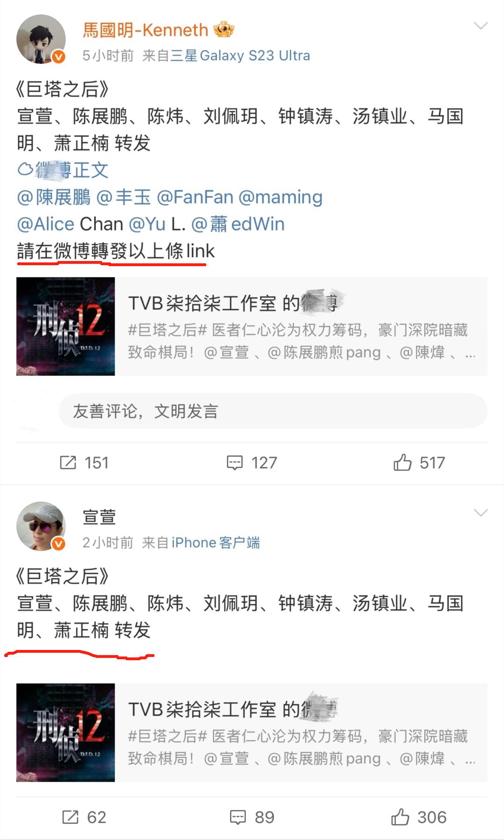The image size is (504, 840).
Task: Open 宣萱 profile avatar
Action: [x=41, y=526]
